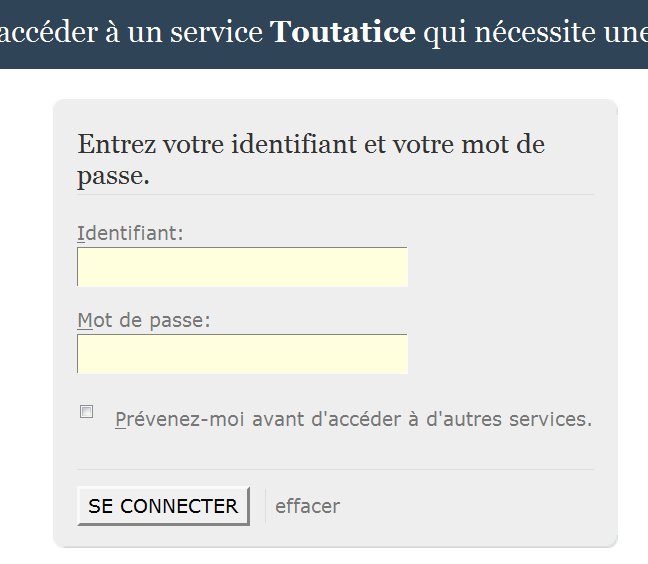Click the bold Toutatice word in banner
The image size is (648, 564).
(343, 34)
